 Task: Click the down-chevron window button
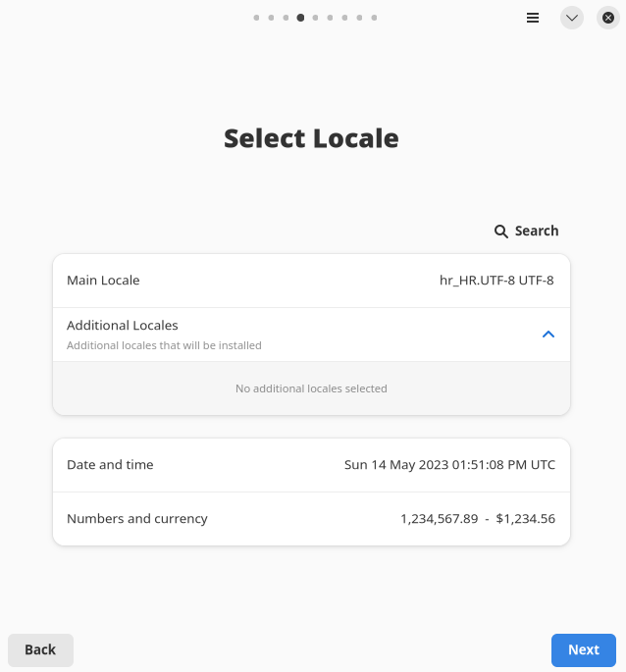point(572,18)
